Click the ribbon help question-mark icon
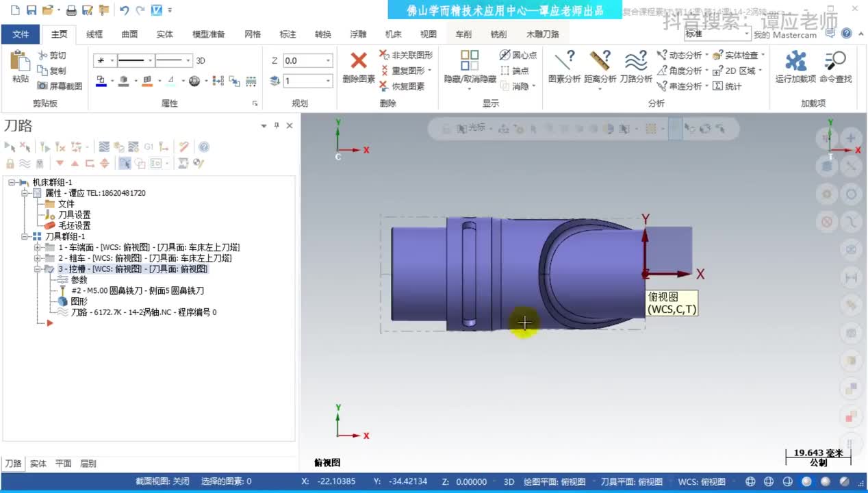 847,33
